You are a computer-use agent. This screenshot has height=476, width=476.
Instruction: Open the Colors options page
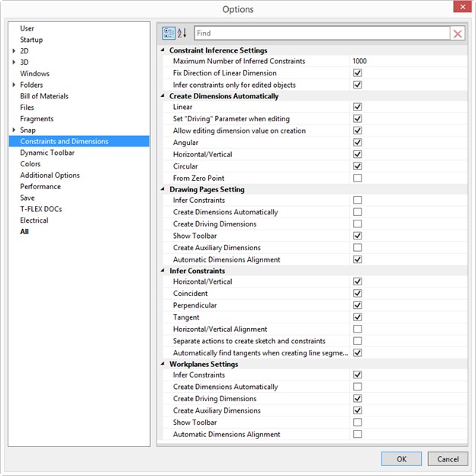[31, 164]
